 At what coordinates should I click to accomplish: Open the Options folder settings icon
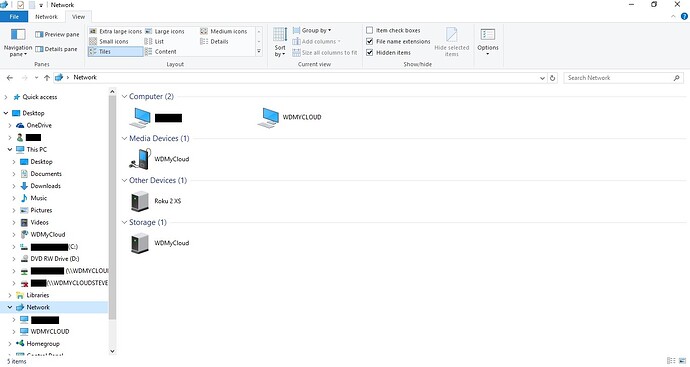(488, 34)
